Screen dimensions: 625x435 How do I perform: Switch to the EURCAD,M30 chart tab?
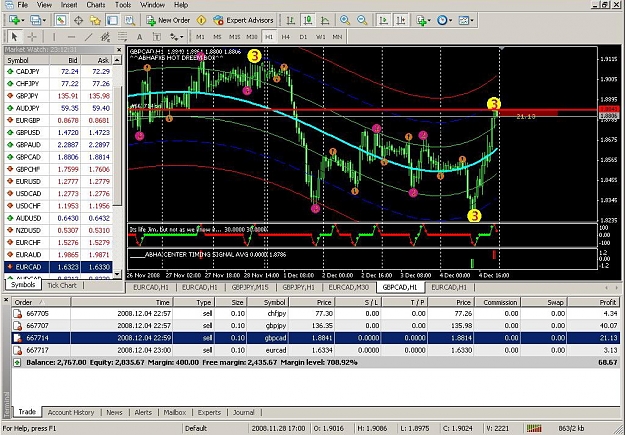point(348,287)
